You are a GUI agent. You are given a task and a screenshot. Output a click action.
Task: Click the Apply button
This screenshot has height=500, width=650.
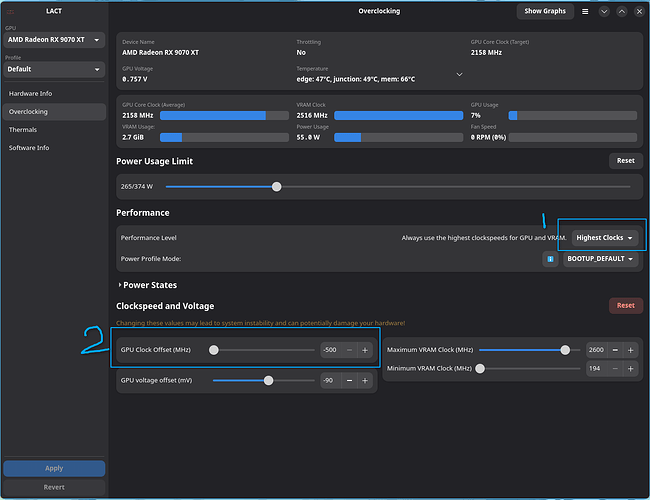point(54,468)
